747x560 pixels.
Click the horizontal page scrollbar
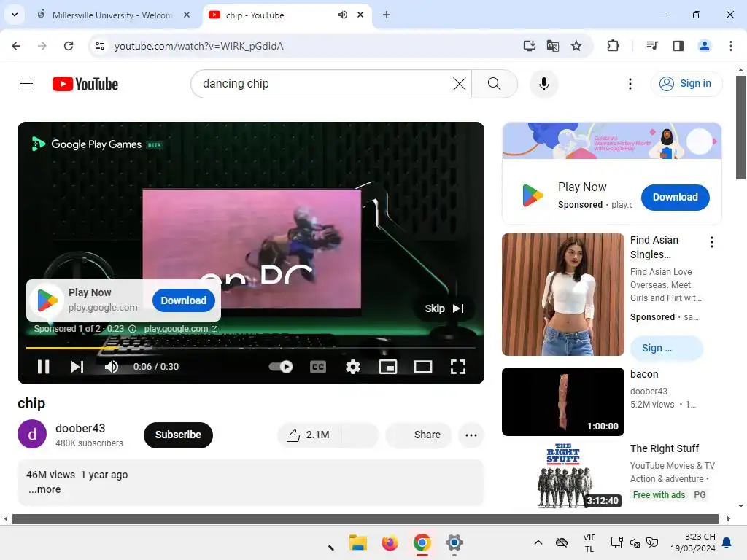[365, 518]
